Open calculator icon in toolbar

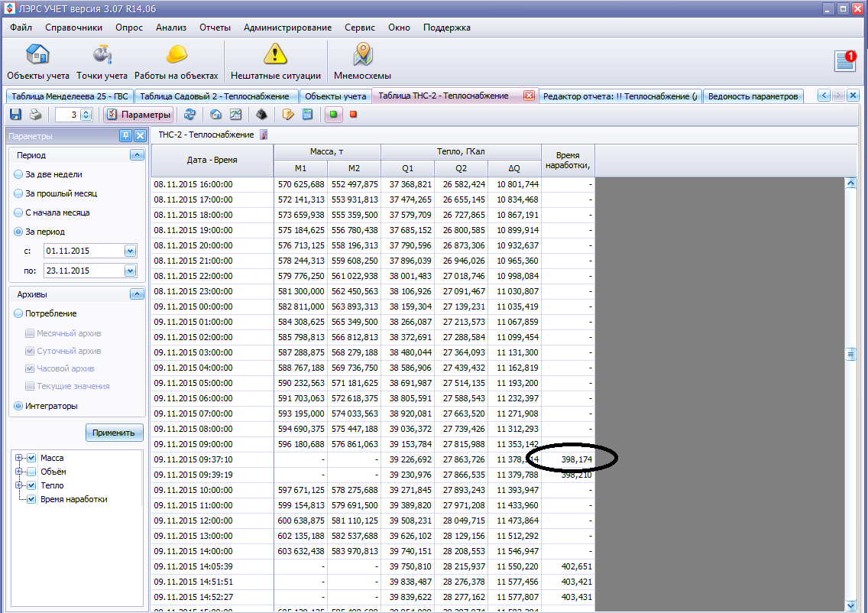tap(307, 115)
